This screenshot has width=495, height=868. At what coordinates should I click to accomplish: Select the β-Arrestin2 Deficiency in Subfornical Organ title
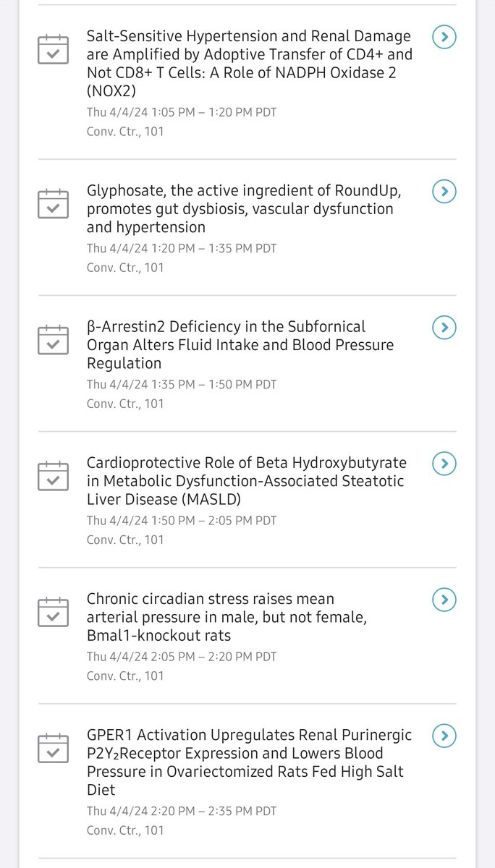coord(240,345)
